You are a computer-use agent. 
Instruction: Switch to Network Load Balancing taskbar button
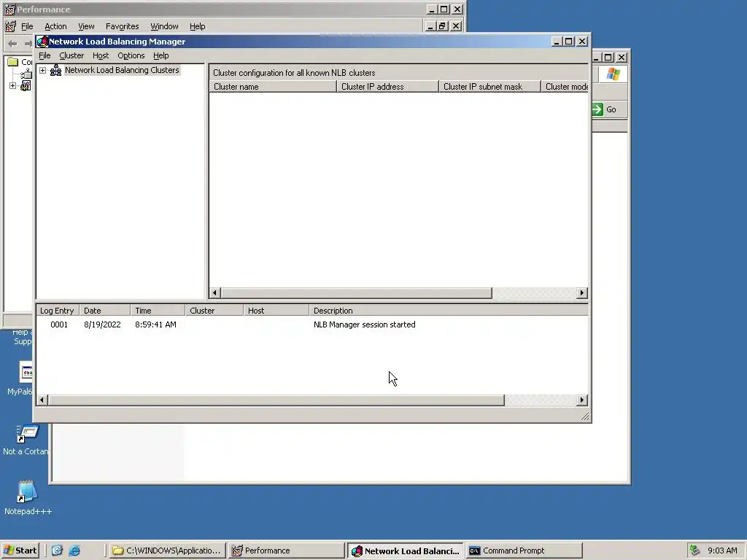pos(405,551)
